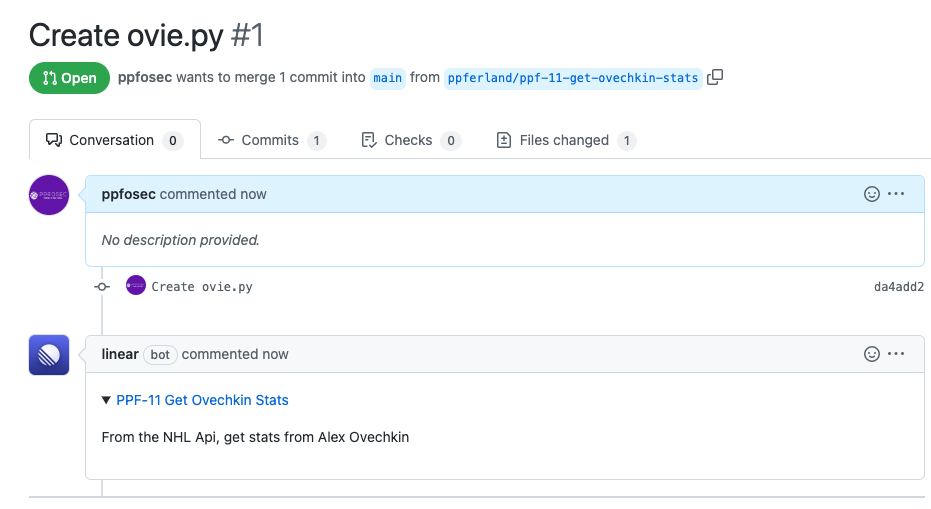Add reaction to ppfosec's comment
931x509 pixels.
(872, 194)
